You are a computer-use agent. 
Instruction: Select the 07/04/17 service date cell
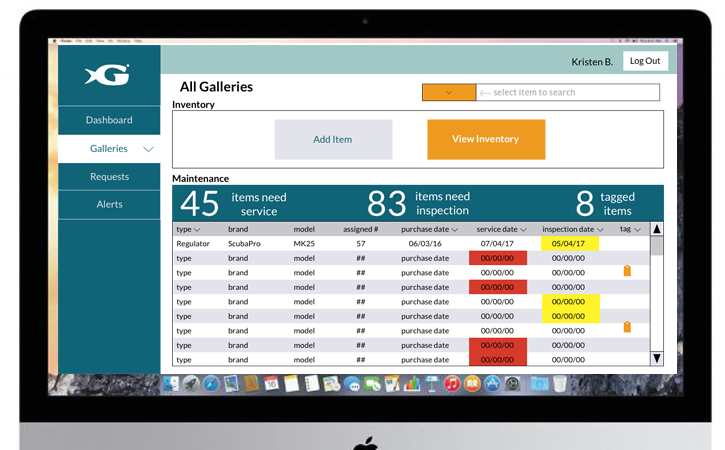(x=497, y=244)
